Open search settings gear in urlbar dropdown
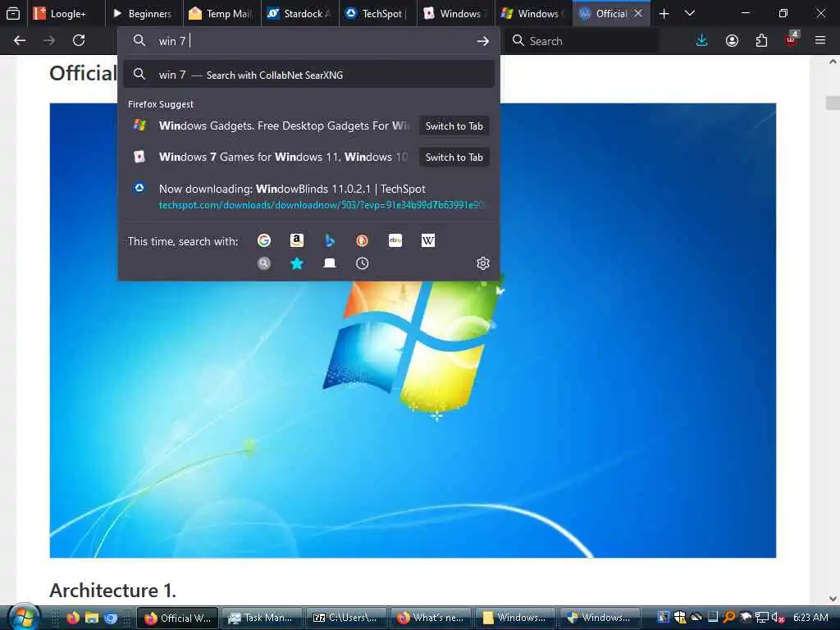Viewport: 840px width, 630px height. click(x=482, y=263)
